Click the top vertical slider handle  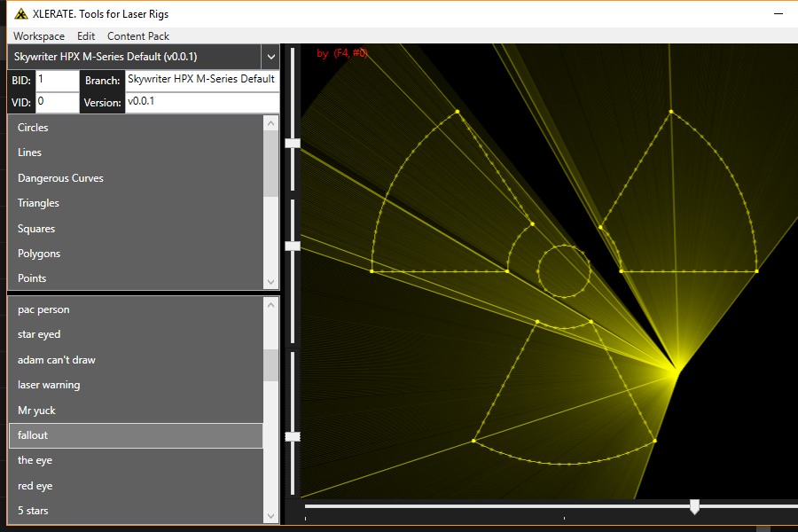point(293,143)
